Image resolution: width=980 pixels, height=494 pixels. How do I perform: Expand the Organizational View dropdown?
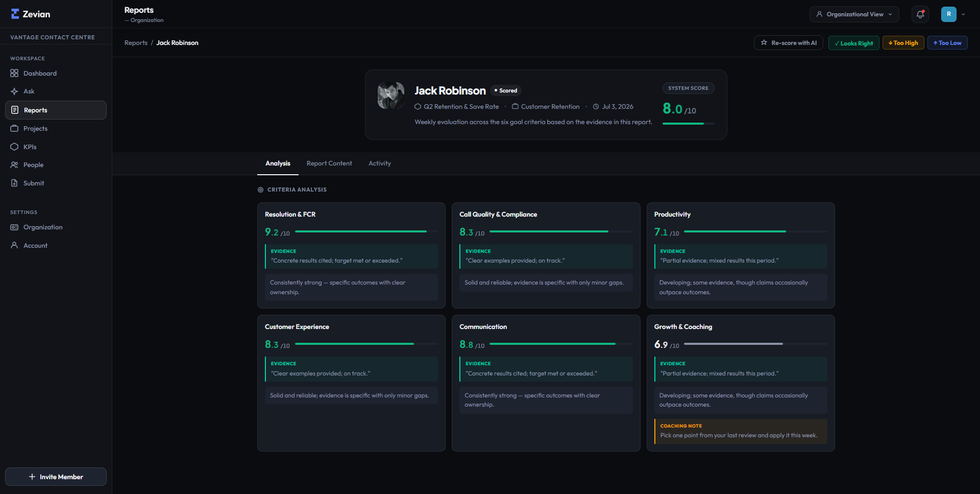click(x=854, y=14)
